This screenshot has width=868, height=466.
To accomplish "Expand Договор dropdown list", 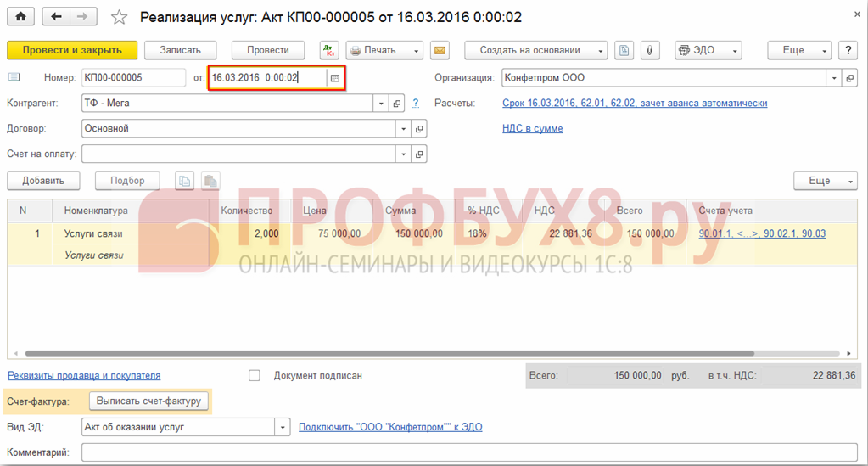I will 404,128.
